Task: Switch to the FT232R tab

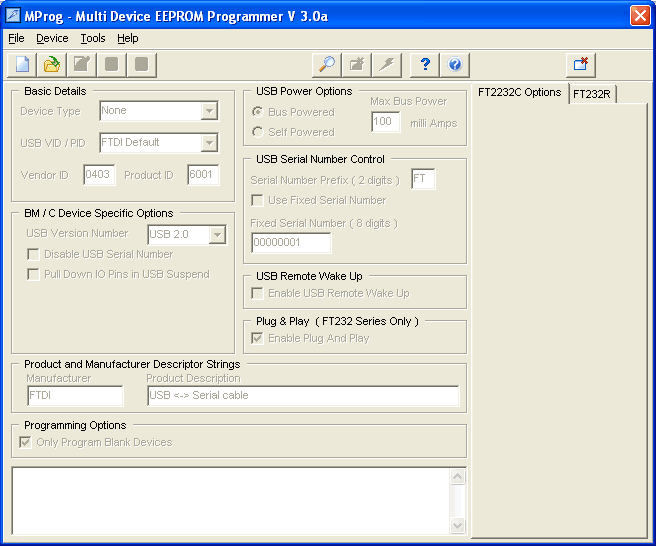Action: [592, 94]
